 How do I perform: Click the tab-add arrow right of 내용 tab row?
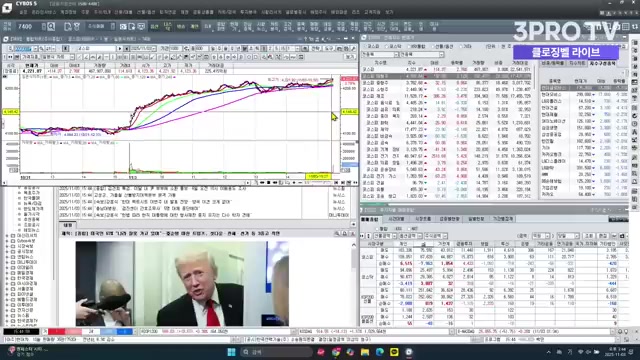tap(353, 224)
